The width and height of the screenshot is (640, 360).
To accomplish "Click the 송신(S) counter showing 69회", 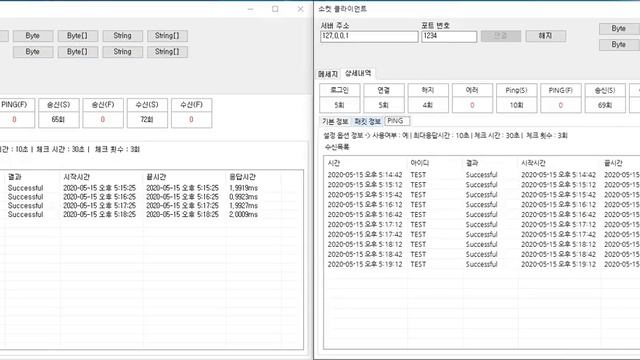I will tap(605, 98).
